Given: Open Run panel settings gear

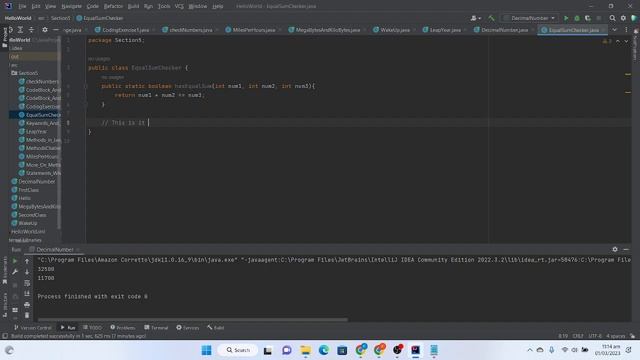Looking at the screenshot, I should [x=615, y=249].
